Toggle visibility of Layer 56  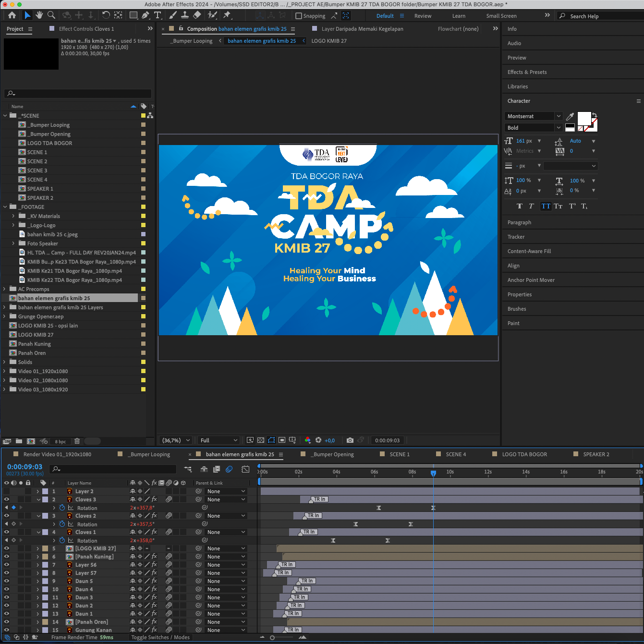click(7, 565)
